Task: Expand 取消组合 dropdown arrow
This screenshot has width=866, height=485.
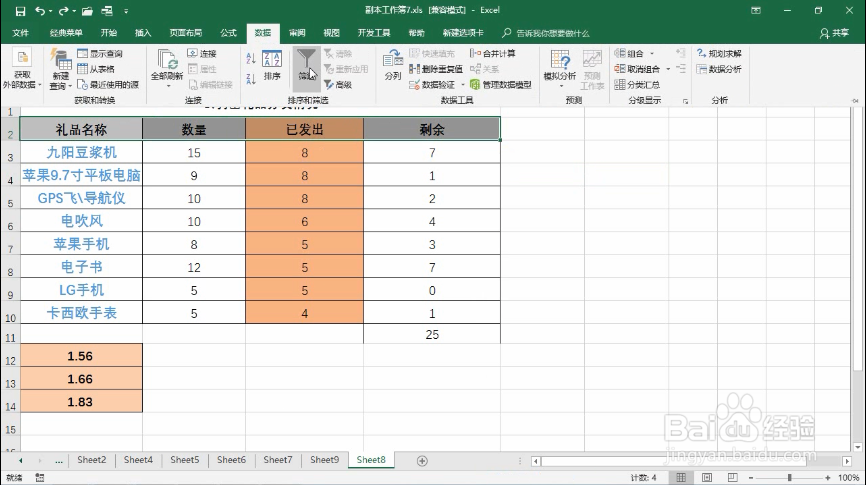Action: coord(668,69)
